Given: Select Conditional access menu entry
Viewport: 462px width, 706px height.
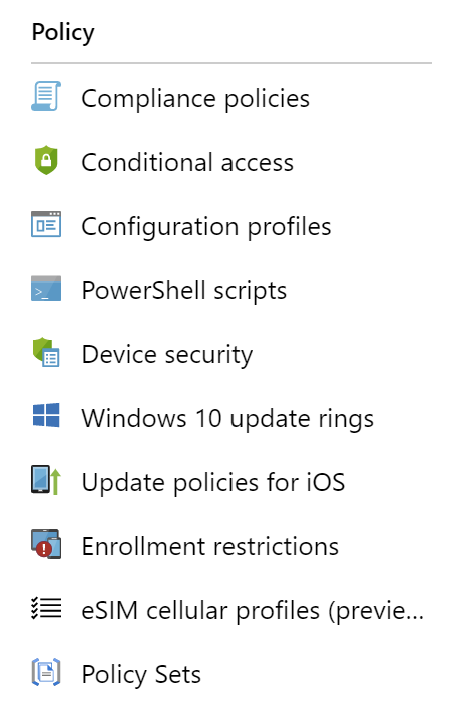Looking at the screenshot, I should click(187, 163).
